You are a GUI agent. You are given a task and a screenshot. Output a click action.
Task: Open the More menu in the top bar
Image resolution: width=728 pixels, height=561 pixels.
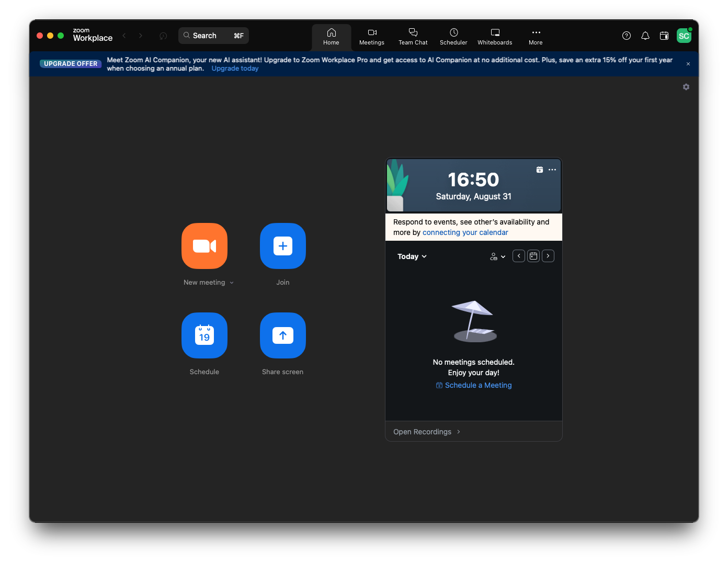click(x=536, y=37)
